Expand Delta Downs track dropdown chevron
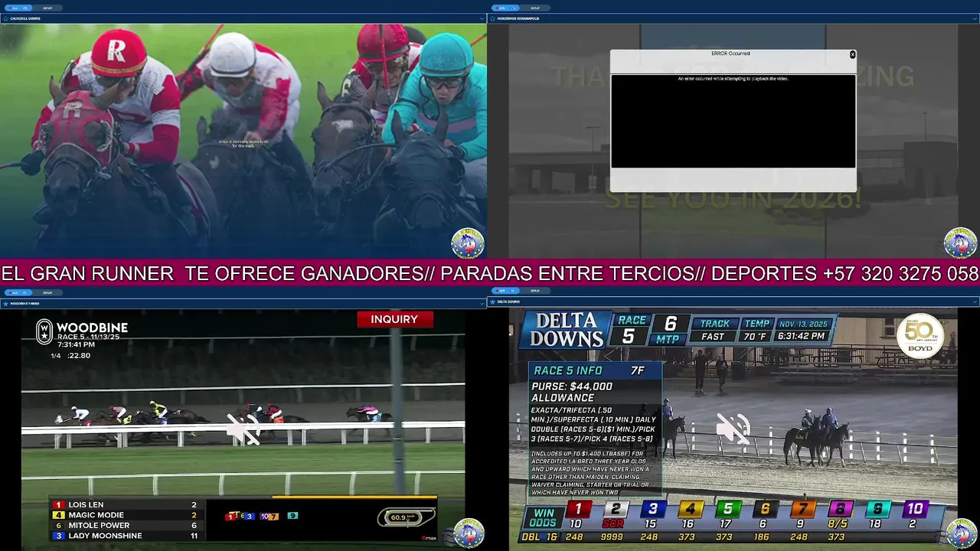The image size is (980, 551). tap(975, 302)
